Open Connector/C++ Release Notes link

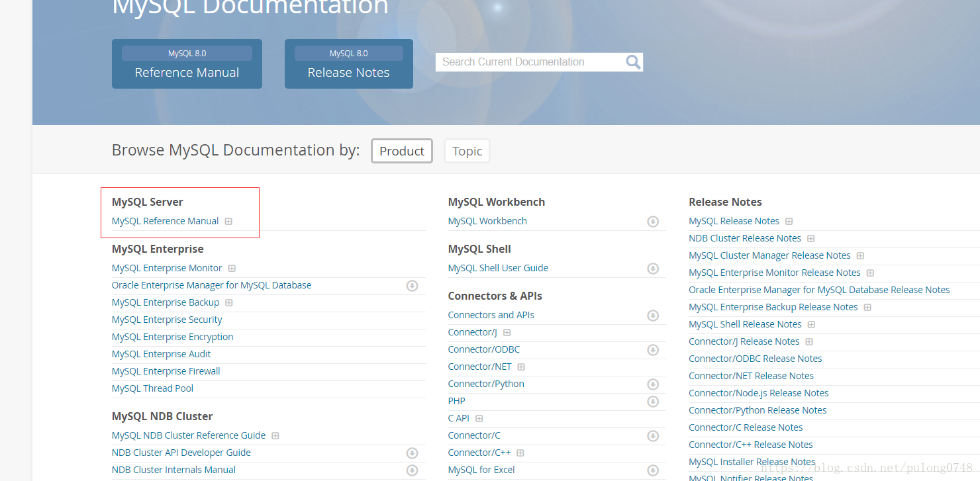751,445
